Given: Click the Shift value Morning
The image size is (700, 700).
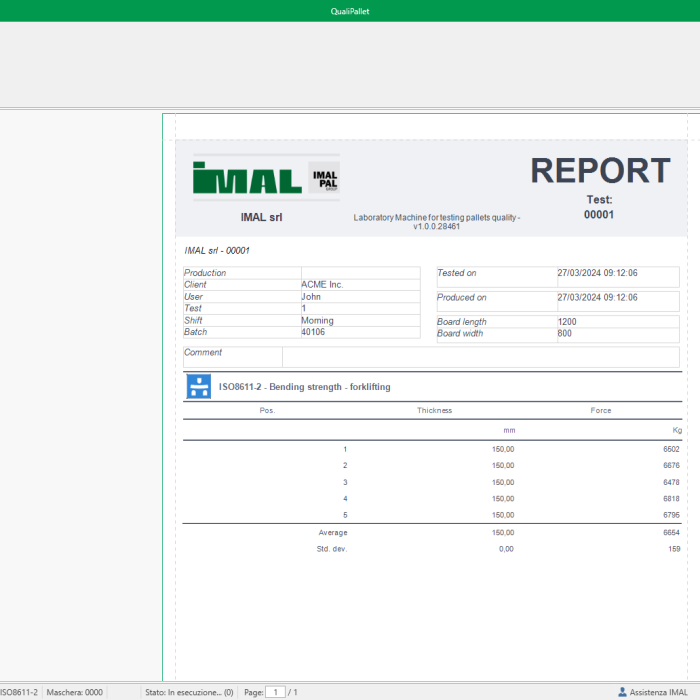Looking at the screenshot, I should pyautogui.click(x=317, y=320).
